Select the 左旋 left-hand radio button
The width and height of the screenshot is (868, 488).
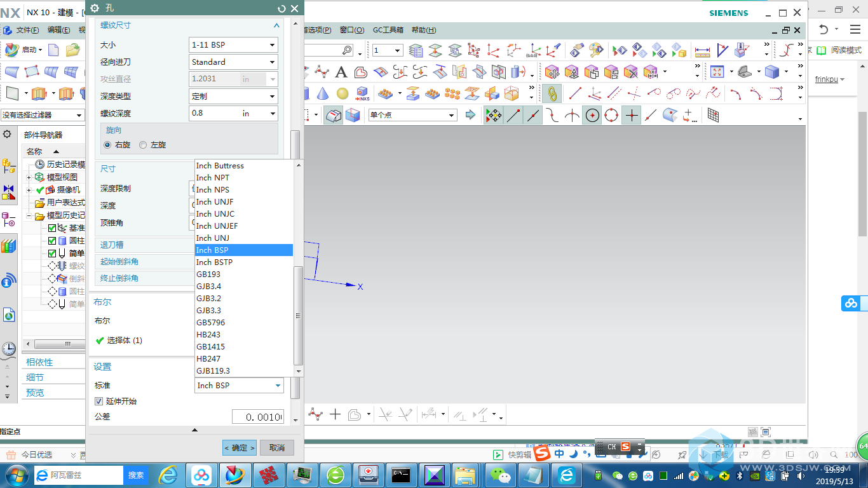click(x=143, y=145)
